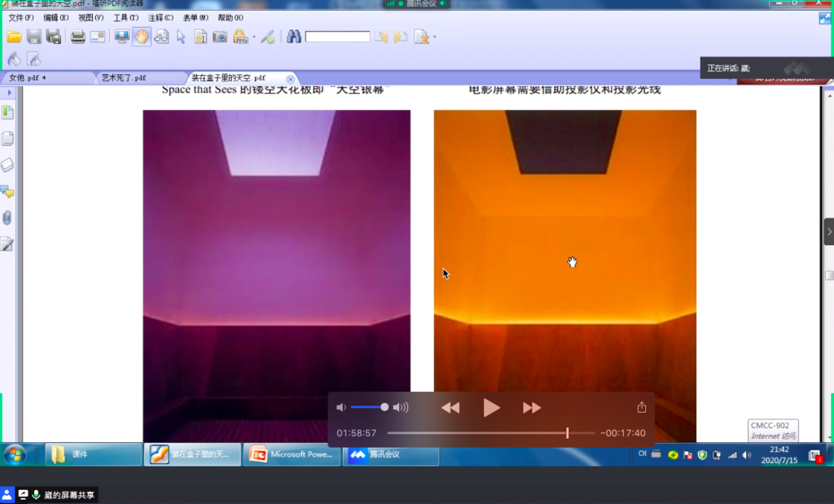Viewport: 834px width, 504px height.
Task: Open the 帮助(H) menu
Action: [x=230, y=18]
